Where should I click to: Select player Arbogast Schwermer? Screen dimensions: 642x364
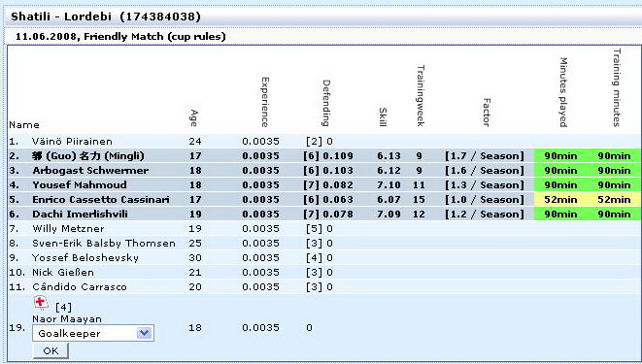tap(90, 171)
